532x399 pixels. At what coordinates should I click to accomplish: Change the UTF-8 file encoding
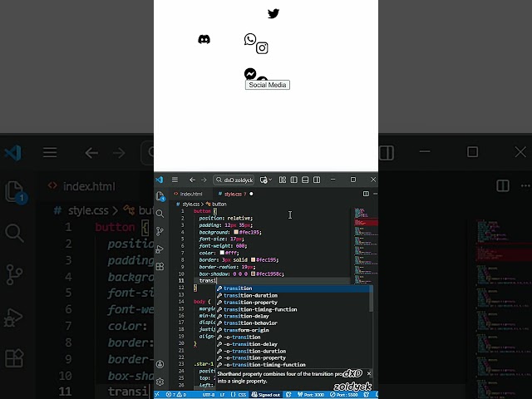tap(209, 395)
